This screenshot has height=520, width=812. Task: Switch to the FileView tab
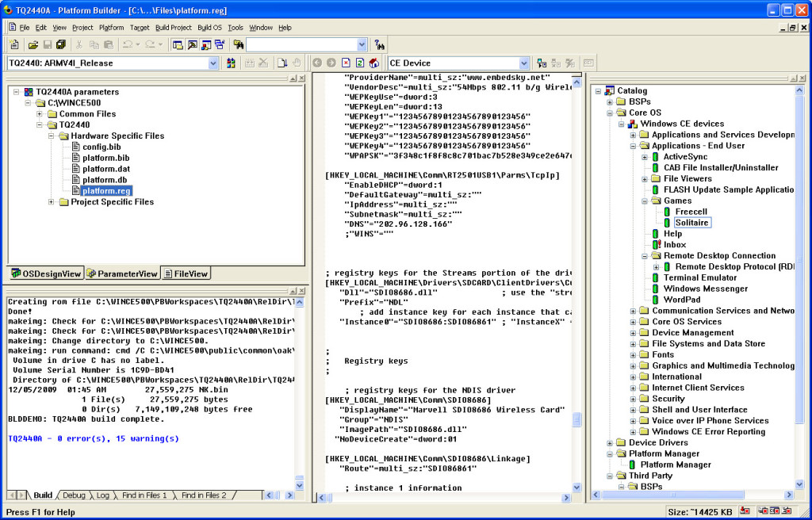(x=186, y=273)
